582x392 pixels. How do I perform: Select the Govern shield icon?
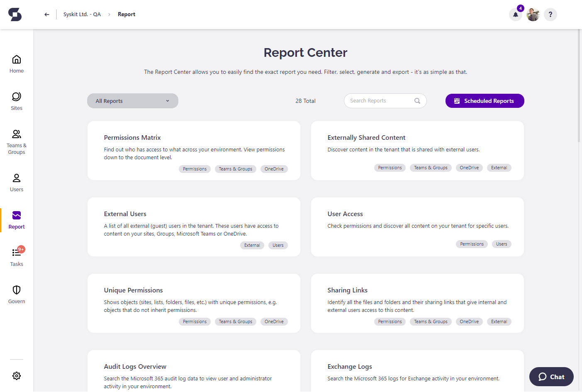click(x=17, y=294)
